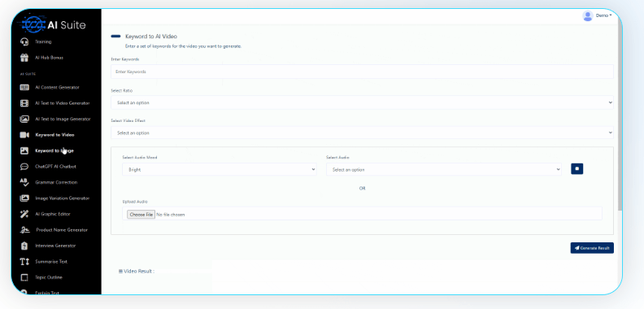The image size is (644, 309).
Task: Click the Keyword to AI Video heading
Action: (151, 36)
